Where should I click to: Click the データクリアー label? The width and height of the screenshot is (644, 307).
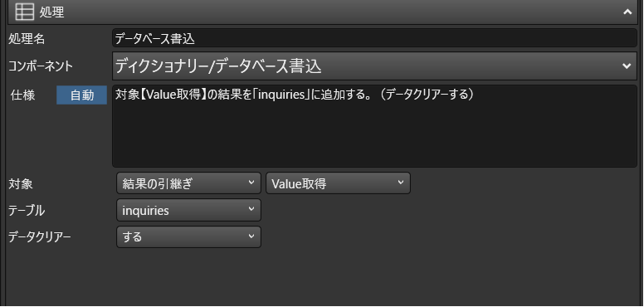point(40,237)
